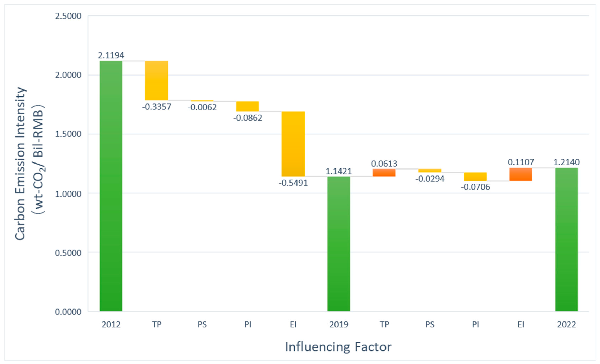This screenshot has width=600, height=364.
Task: Click the yellow bar labeled -0.0706
Action: click(x=475, y=177)
